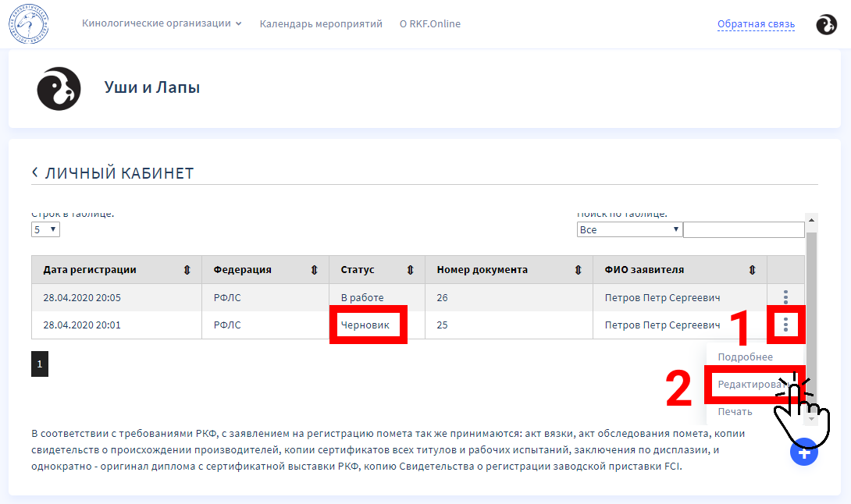Go to Календарь мероприятий
This screenshot has height=504, width=851.
(x=321, y=23)
